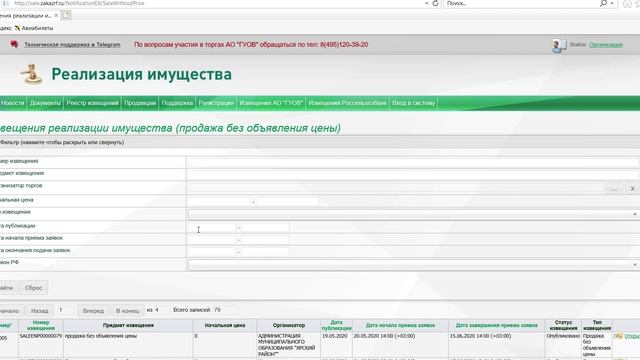This screenshot has width=640, height=360.
Task: Click the SALEENP00000079 notice number cell
Action: [x=41, y=336]
